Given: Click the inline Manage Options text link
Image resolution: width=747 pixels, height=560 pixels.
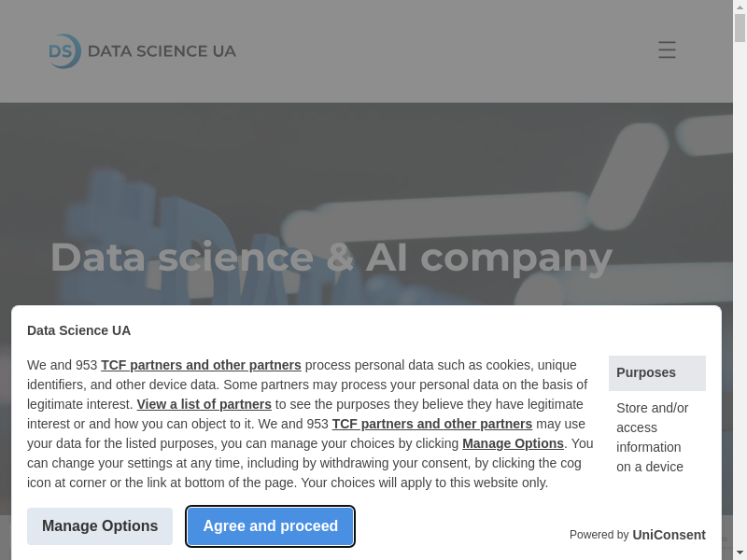Looking at the screenshot, I should coord(513,443).
